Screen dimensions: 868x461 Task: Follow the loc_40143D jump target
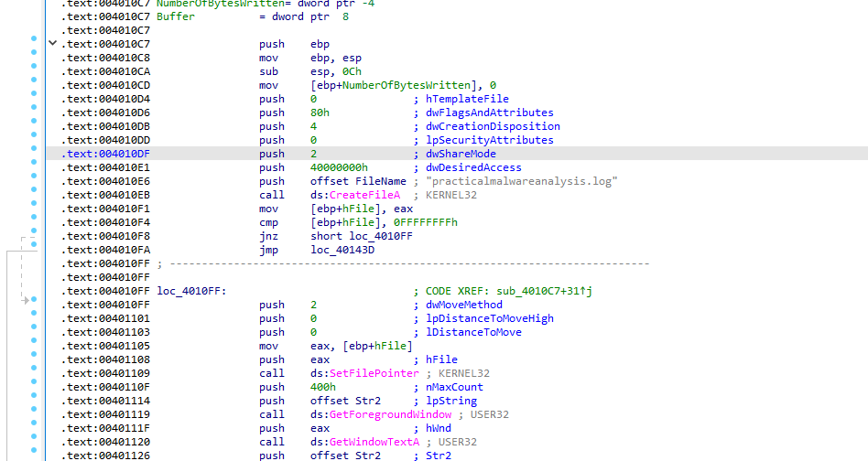tap(342, 250)
